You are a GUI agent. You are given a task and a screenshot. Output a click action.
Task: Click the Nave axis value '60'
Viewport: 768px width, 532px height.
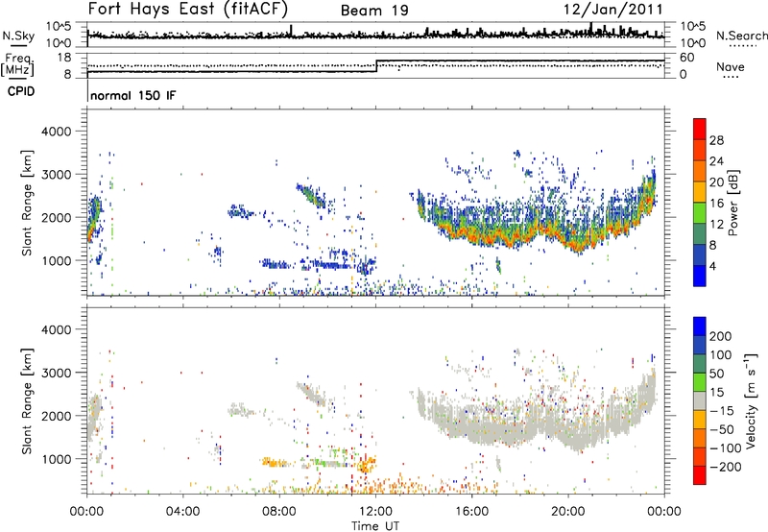(687, 58)
